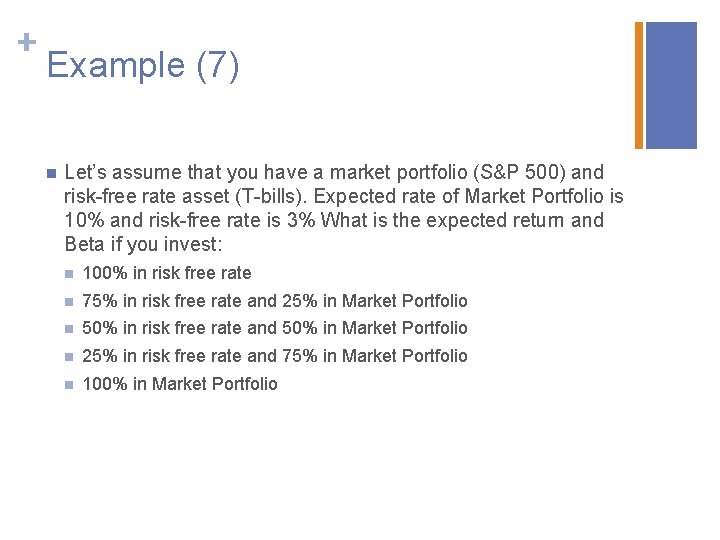Select the slide title Example (7)
The image size is (720, 540).
[143, 66]
